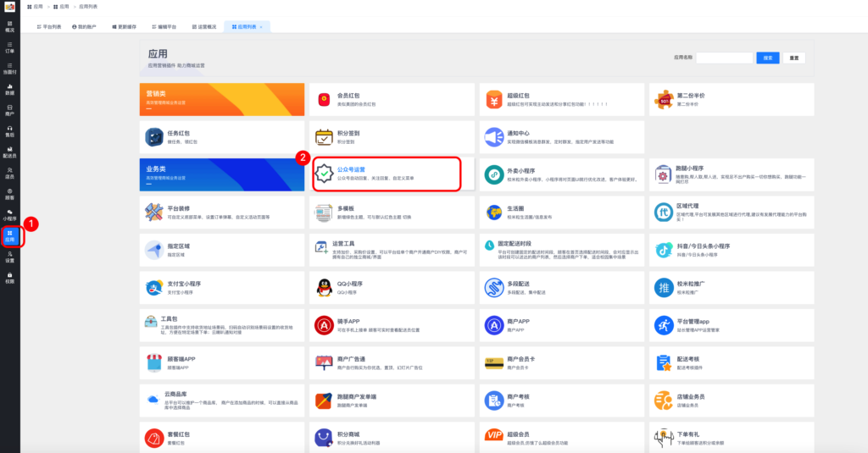Focus the 应用名称 search field
Viewport: 868px width, 453px height.
click(x=724, y=58)
